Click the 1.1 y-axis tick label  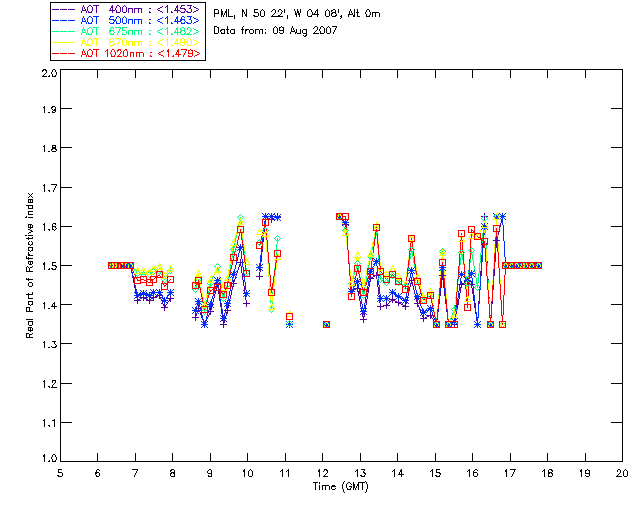(x=49, y=423)
